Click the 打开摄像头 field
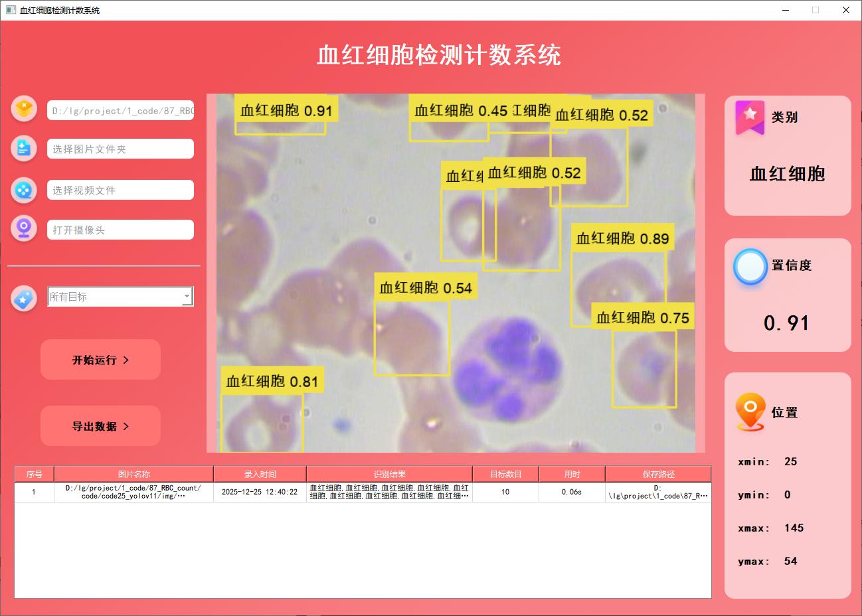This screenshot has height=616, width=862. [120, 230]
